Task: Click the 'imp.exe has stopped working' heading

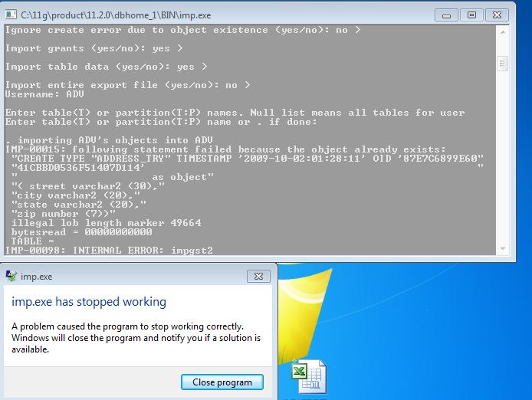Action: [89, 302]
